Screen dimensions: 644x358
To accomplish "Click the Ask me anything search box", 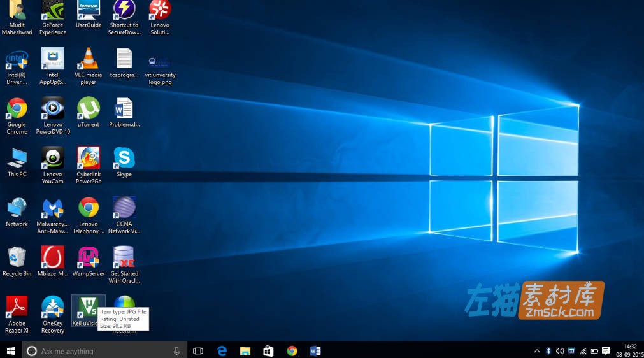I will 104,351.
